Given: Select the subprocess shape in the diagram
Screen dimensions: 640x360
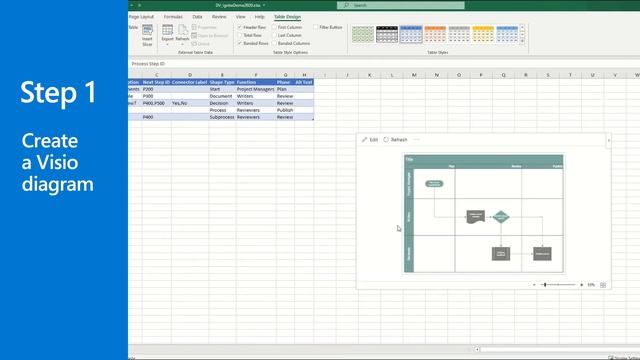Looking at the screenshot, I should [x=501, y=253].
